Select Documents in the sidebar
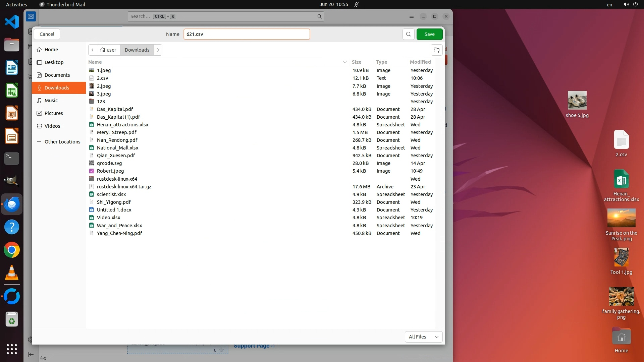Viewport: 644px width, 362px height. tap(57, 75)
